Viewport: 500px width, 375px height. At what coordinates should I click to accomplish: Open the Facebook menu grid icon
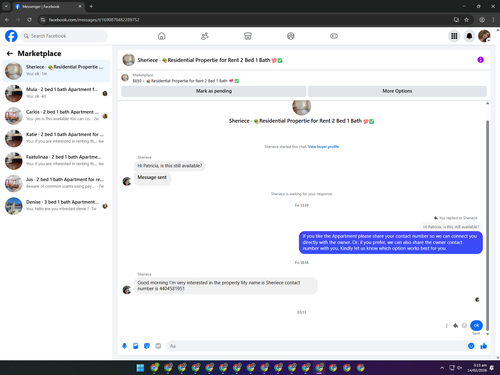click(454, 36)
